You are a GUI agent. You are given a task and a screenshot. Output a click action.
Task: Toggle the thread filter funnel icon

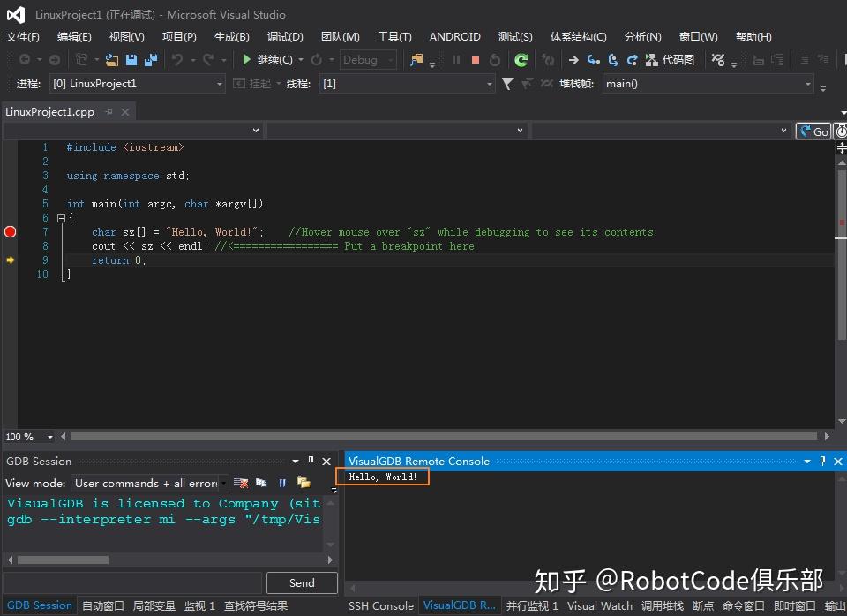507,83
